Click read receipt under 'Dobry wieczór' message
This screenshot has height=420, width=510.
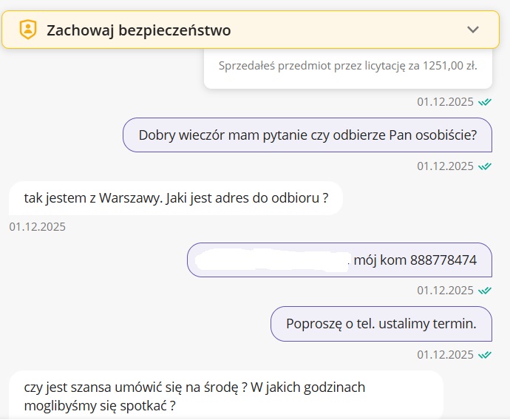[x=485, y=166]
